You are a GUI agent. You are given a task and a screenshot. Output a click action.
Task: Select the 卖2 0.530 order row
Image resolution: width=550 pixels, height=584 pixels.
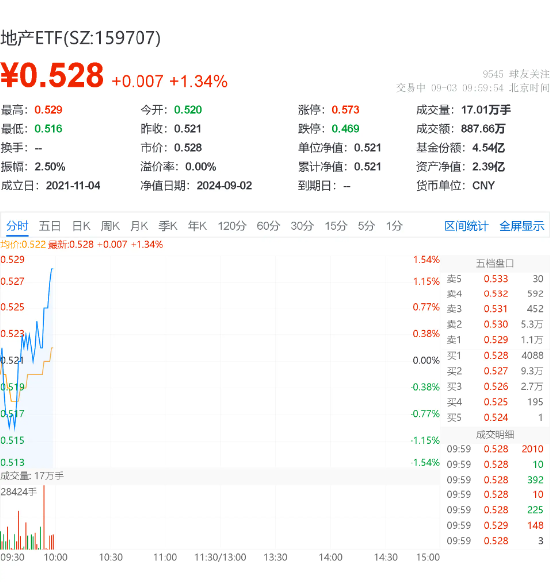[495, 324]
